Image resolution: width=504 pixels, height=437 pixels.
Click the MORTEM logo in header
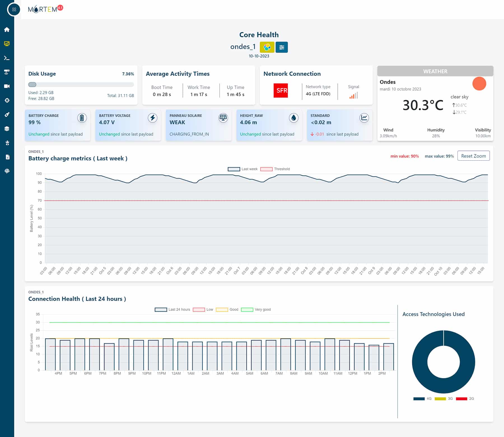43,10
